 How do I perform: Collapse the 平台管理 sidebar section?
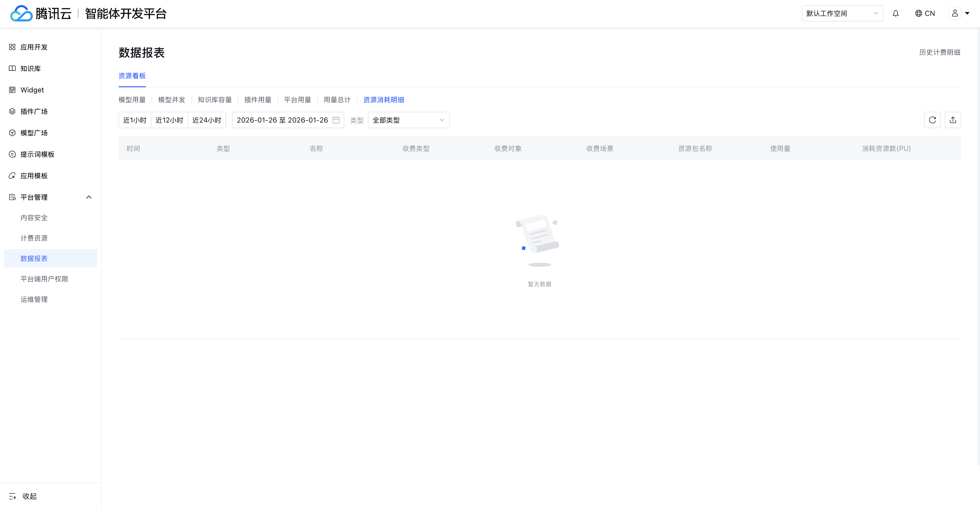(89, 197)
